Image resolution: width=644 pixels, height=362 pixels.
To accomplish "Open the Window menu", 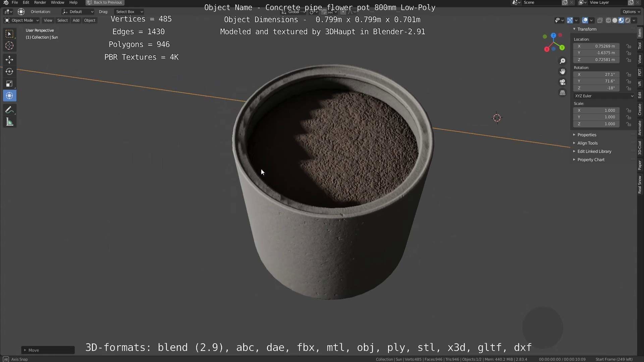I will (57, 2).
